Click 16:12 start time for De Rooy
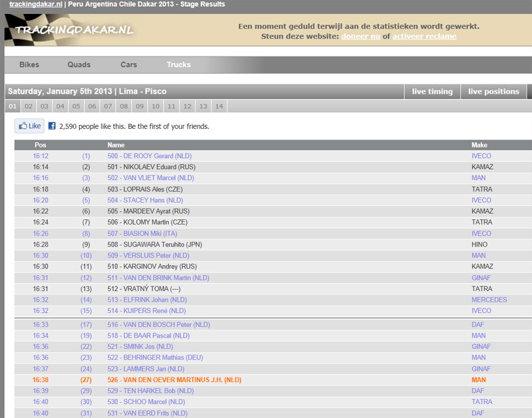Image resolution: width=532 pixels, height=418 pixels. pyautogui.click(x=41, y=156)
